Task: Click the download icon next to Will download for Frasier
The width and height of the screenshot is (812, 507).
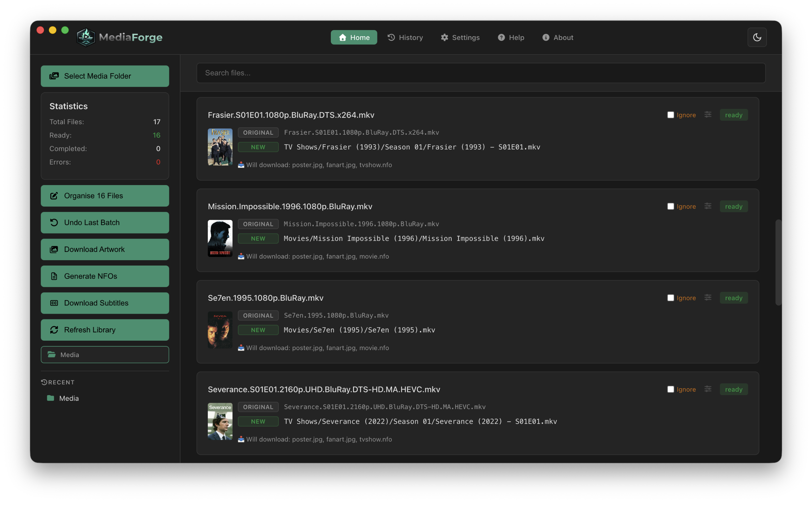Action: [x=241, y=165]
